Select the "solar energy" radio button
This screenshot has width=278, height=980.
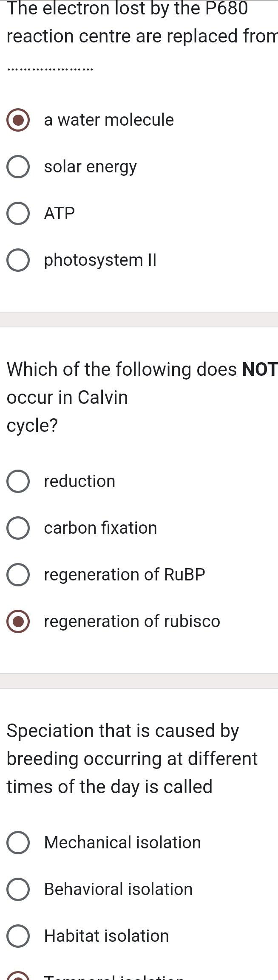point(18,166)
